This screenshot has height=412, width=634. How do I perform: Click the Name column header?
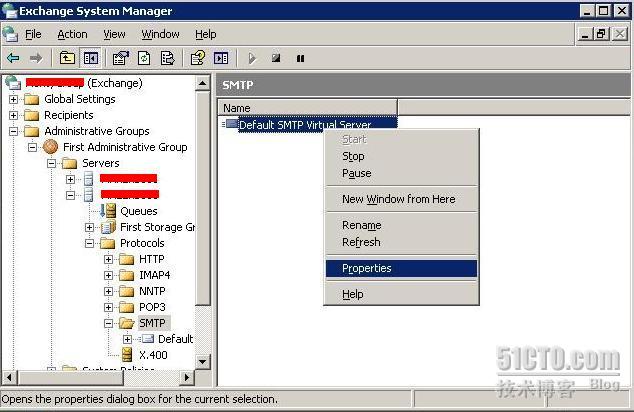[x=308, y=108]
